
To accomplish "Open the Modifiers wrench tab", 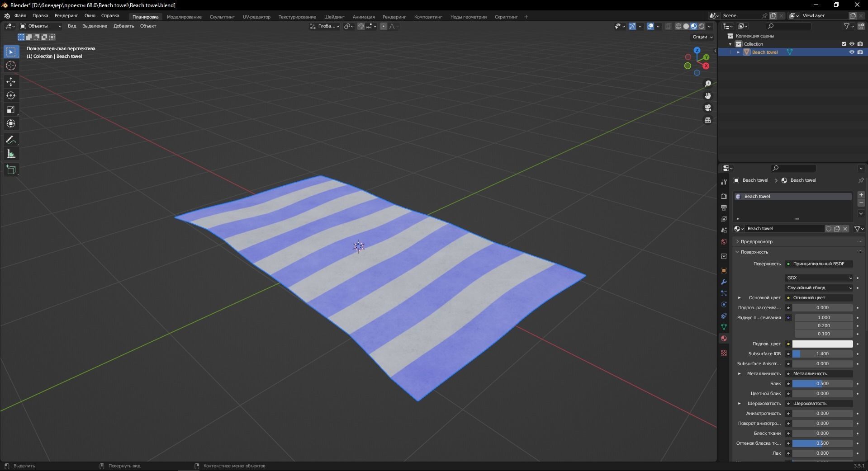I will pyautogui.click(x=724, y=282).
